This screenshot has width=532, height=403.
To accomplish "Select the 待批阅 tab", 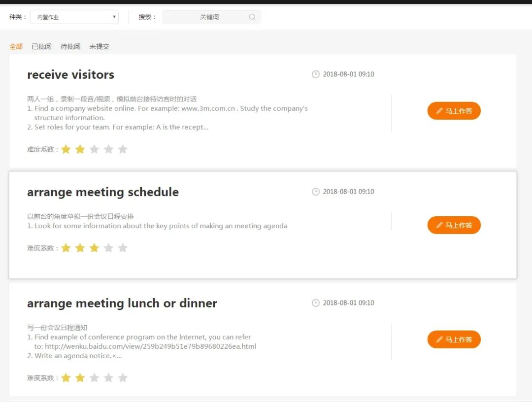I will point(70,47).
